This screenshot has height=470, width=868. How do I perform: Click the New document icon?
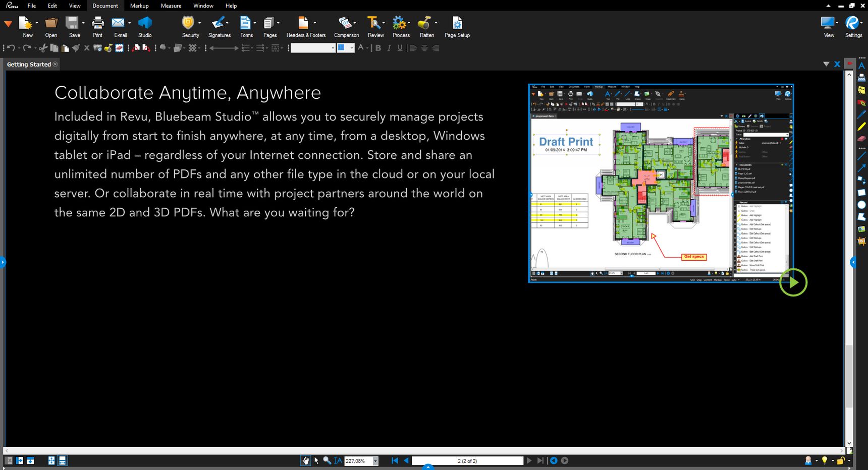click(25, 23)
